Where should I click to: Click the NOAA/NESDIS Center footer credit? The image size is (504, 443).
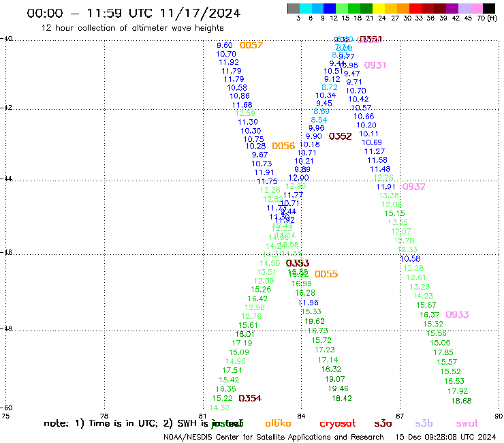(274, 438)
